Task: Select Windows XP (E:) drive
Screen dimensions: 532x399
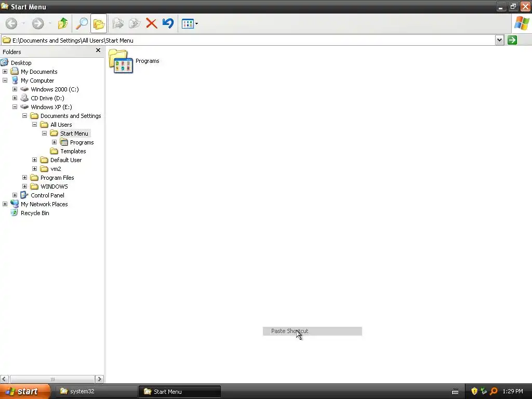Action: tap(51, 107)
